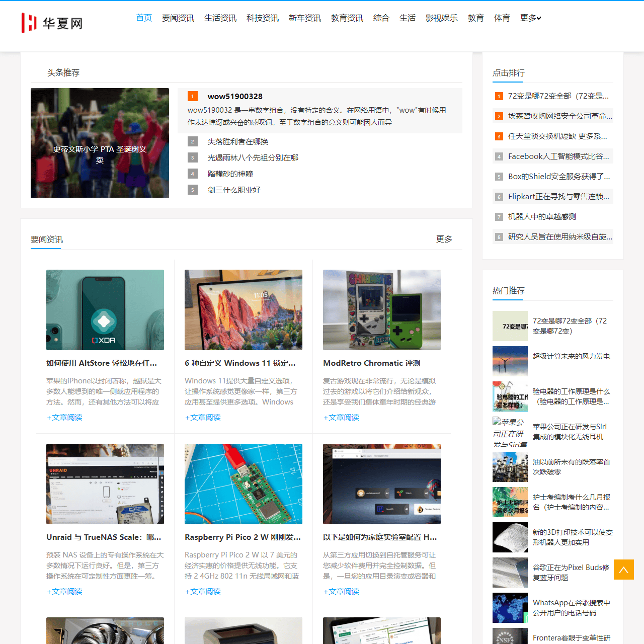Viewport: 644px width, 644px height.
Task: Click the ModRetro Chromatic handheld console image
Action: pos(382,310)
